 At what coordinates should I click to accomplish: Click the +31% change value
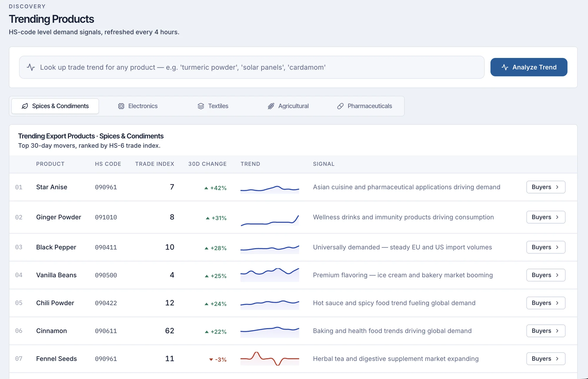(216, 218)
